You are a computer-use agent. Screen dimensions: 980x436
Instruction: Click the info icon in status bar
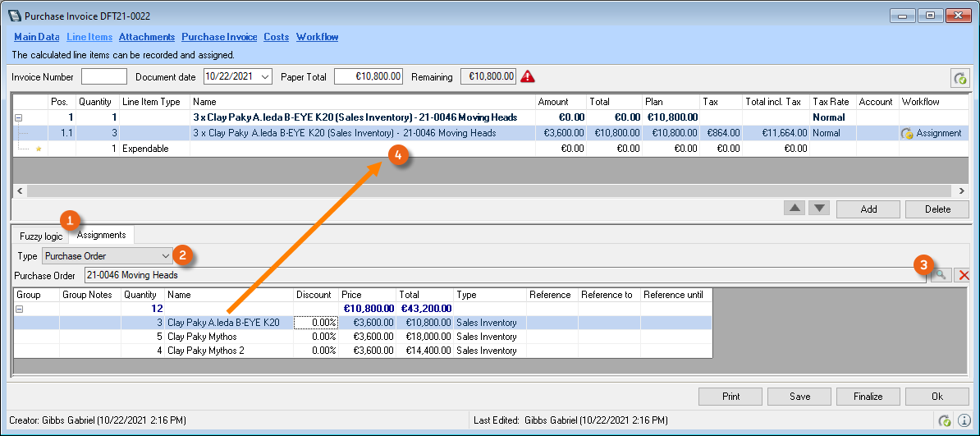click(964, 420)
